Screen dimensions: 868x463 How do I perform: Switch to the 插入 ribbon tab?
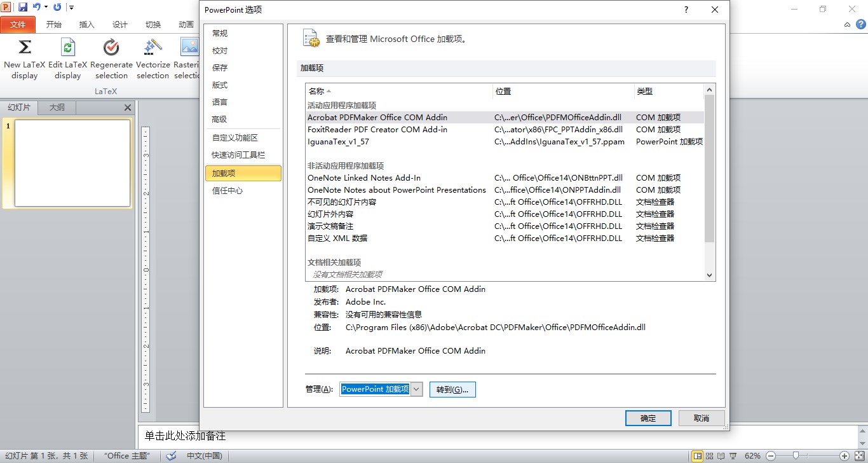86,24
